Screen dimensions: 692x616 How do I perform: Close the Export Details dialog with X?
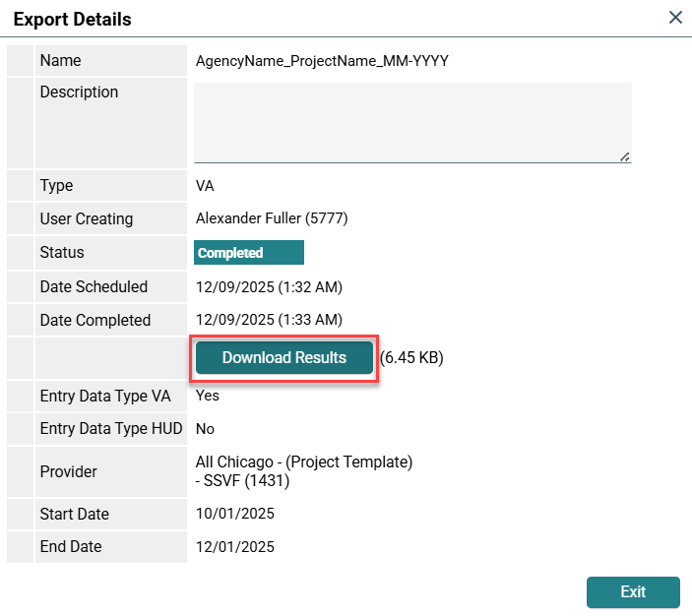[x=675, y=17]
